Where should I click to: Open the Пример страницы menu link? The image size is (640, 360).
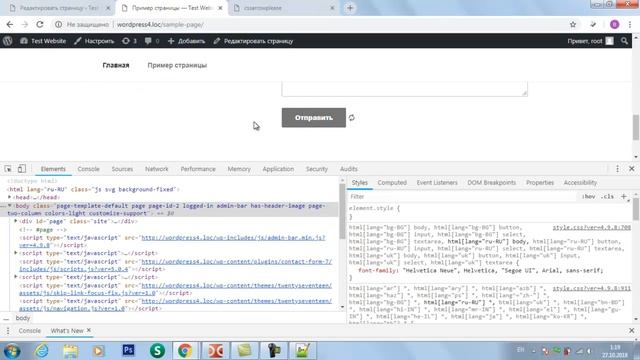click(x=177, y=65)
